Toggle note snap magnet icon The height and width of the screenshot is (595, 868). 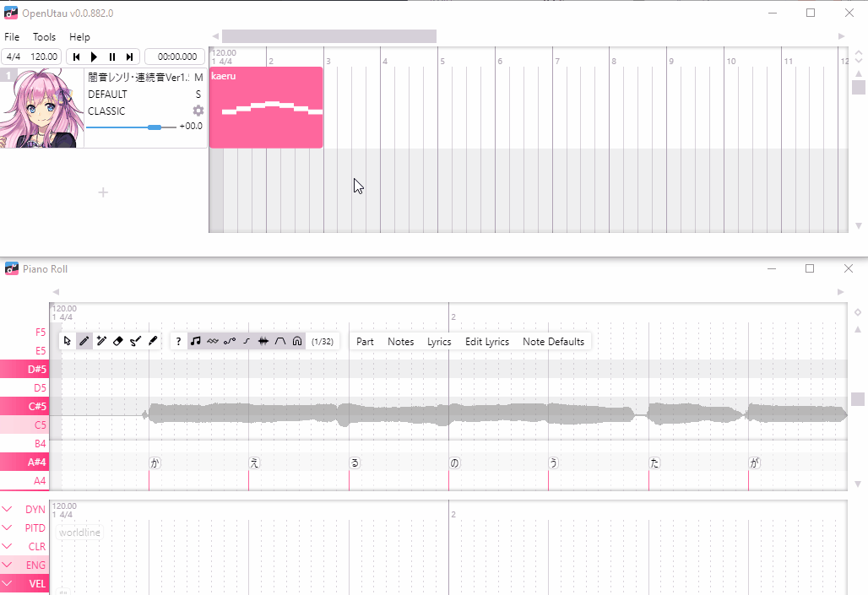click(x=297, y=341)
